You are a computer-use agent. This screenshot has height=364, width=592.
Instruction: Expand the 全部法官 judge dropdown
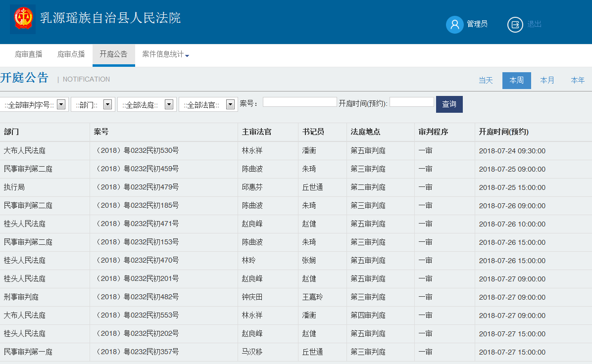click(208, 104)
